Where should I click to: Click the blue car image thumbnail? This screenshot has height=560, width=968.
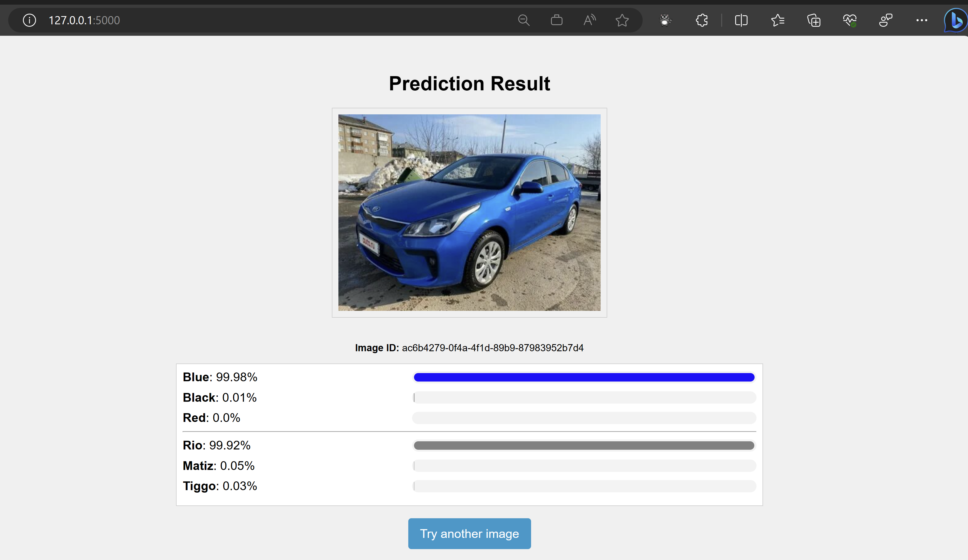pos(469,212)
